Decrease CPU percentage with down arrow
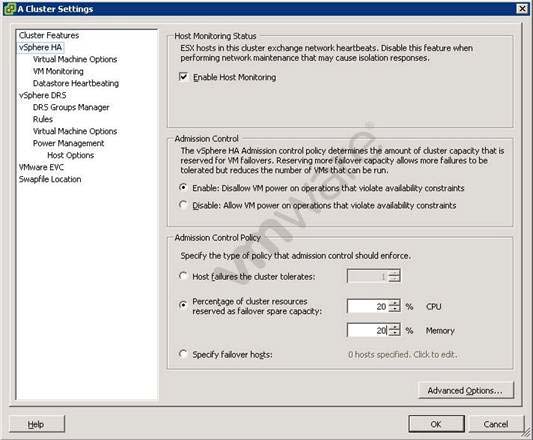Viewport: 533px width, 440px height. [394, 309]
